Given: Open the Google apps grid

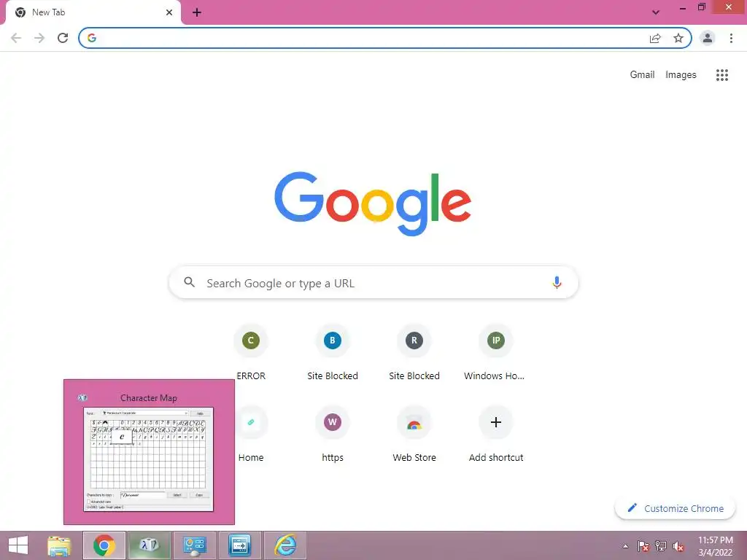Looking at the screenshot, I should click(x=722, y=75).
